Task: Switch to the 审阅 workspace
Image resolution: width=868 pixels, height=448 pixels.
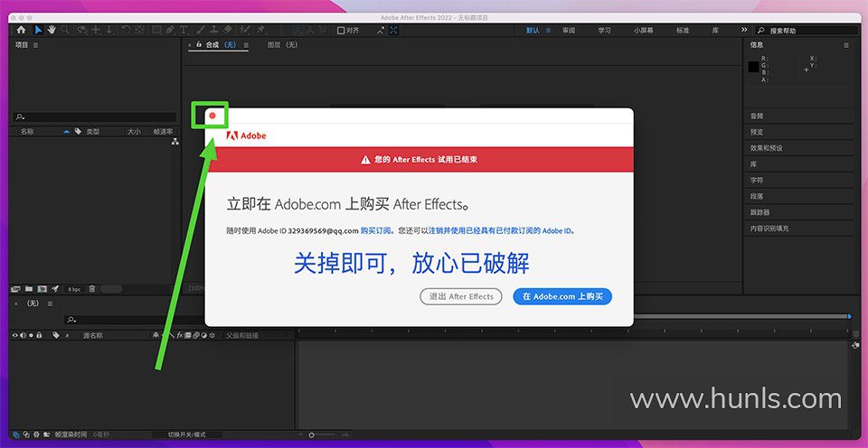Action: coord(569,31)
